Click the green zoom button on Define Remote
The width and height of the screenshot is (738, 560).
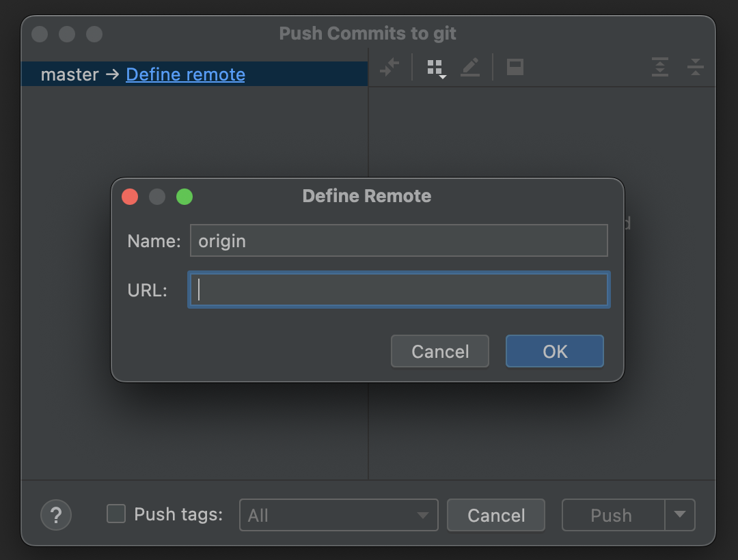coord(184,197)
